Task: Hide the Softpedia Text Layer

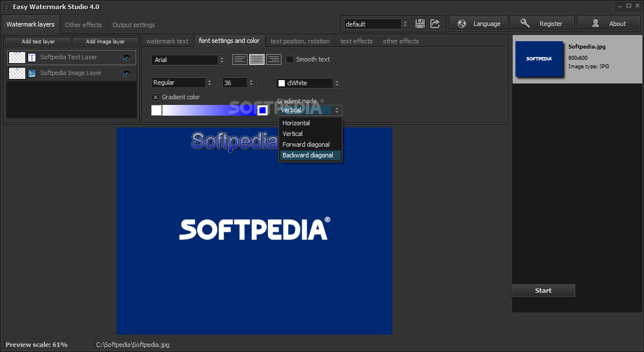Action: point(126,58)
